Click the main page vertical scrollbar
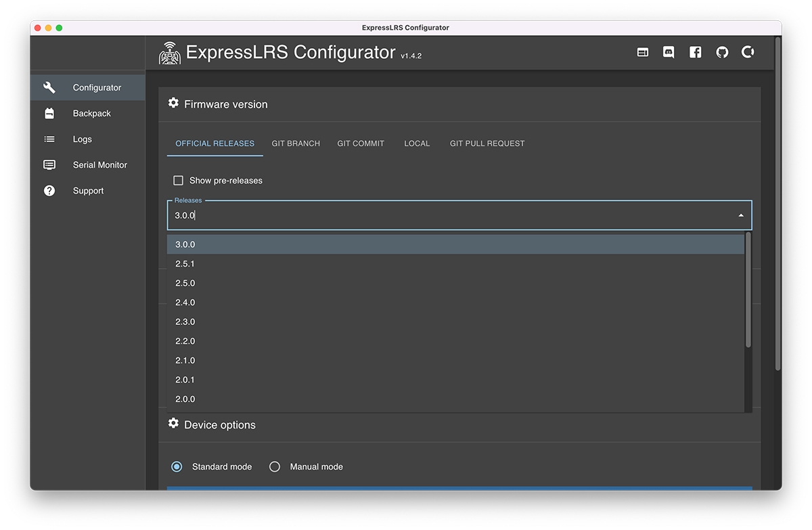This screenshot has width=812, height=530. click(x=778, y=203)
